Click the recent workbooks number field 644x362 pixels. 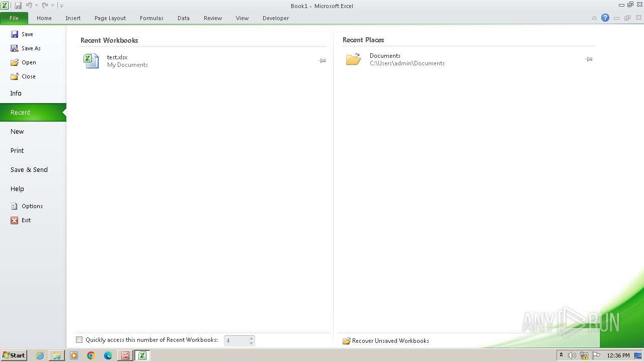click(x=236, y=340)
